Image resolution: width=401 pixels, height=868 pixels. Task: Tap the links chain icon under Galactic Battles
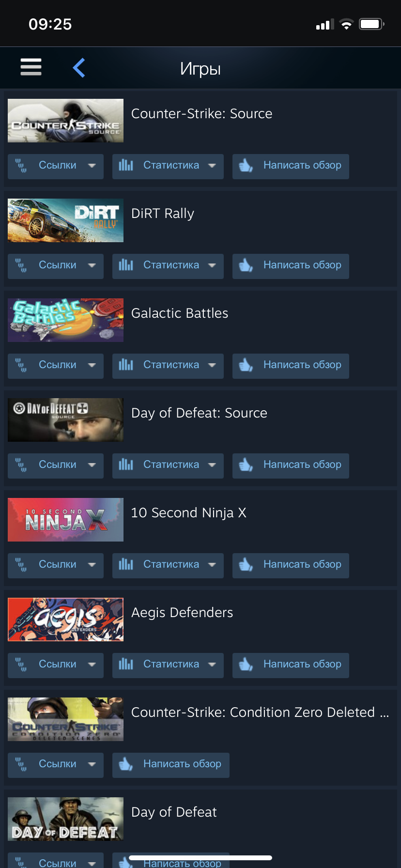pos(21,365)
